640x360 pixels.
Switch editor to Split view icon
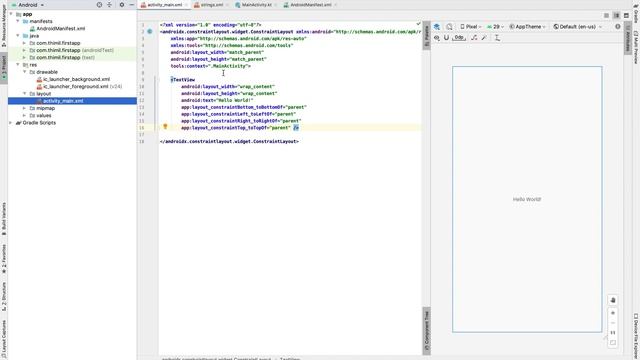click(x=616, y=16)
